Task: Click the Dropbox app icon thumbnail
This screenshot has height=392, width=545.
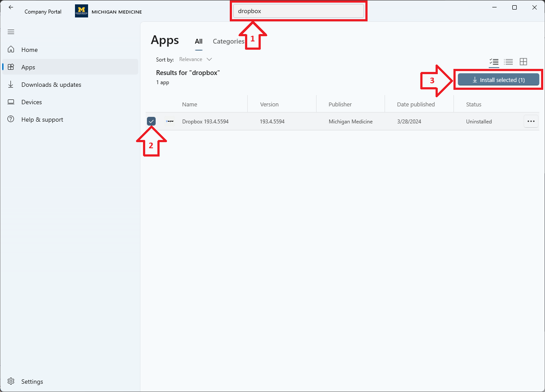Action: pos(170,121)
